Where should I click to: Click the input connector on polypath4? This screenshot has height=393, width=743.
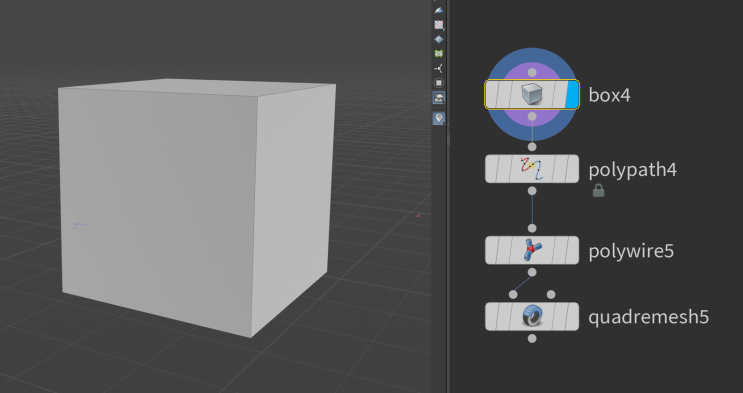tap(532, 146)
